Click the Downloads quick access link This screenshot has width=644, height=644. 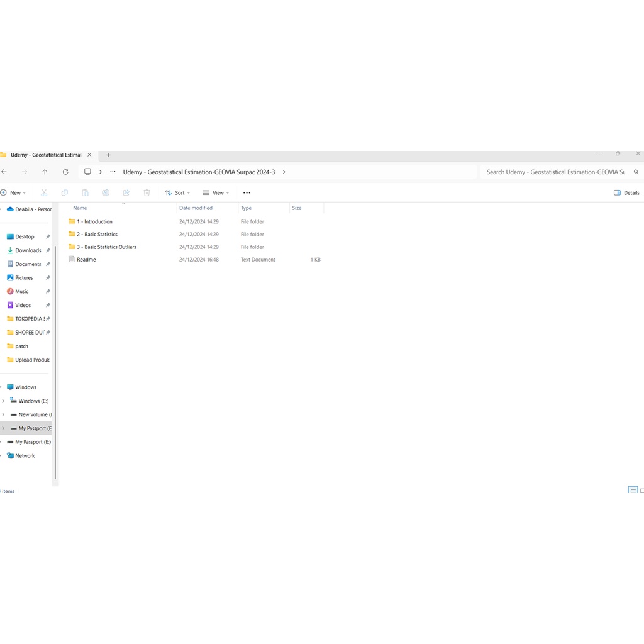pos(28,250)
